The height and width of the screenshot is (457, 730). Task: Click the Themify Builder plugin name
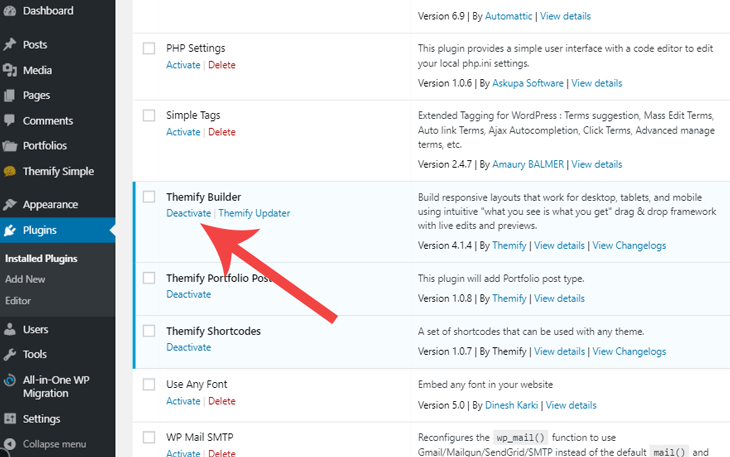coord(203,197)
